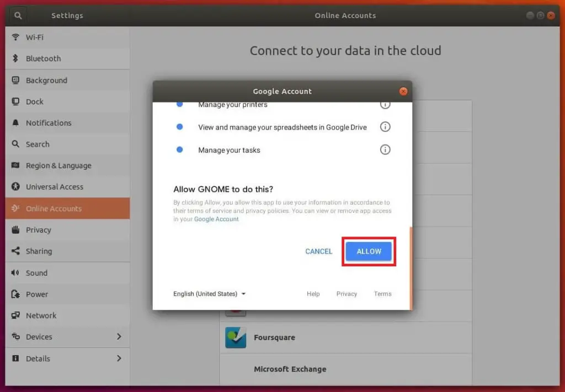Click the battery icon beside Power
Viewport: 565px width, 392px height.
point(15,294)
